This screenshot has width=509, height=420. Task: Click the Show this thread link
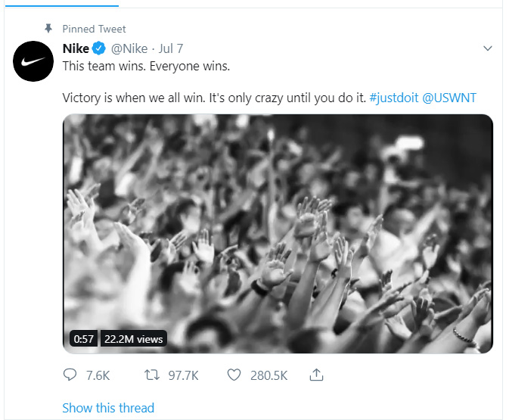pyautogui.click(x=108, y=408)
